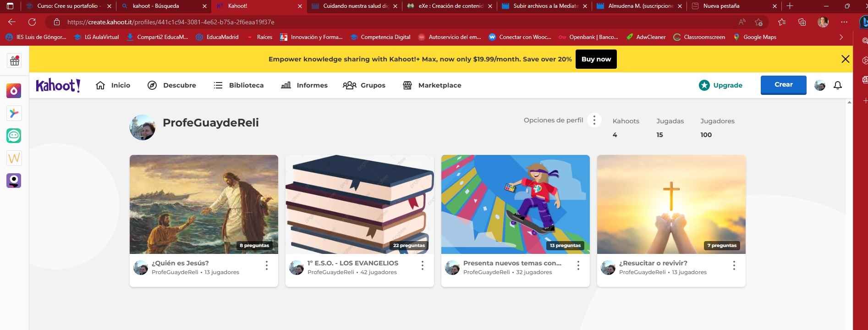The image size is (868, 330).
Task: Click the page scrollbar up arrow
Action: [849, 102]
